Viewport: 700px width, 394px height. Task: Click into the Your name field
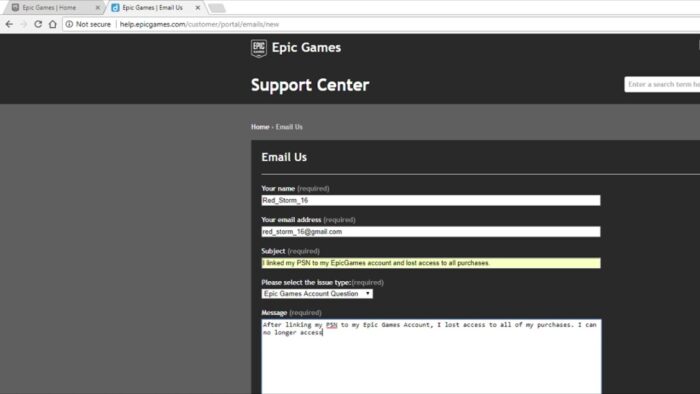point(431,200)
